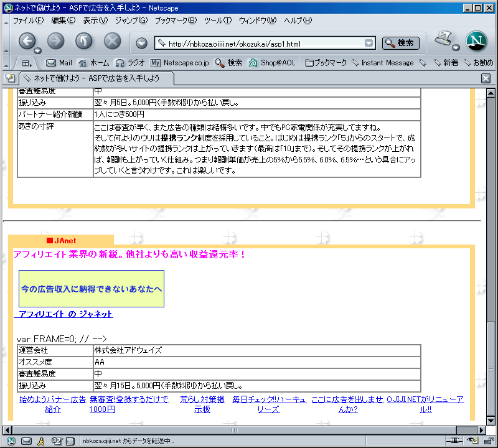Stop loading with the Stop X button
The image size is (498, 448).
113,41
